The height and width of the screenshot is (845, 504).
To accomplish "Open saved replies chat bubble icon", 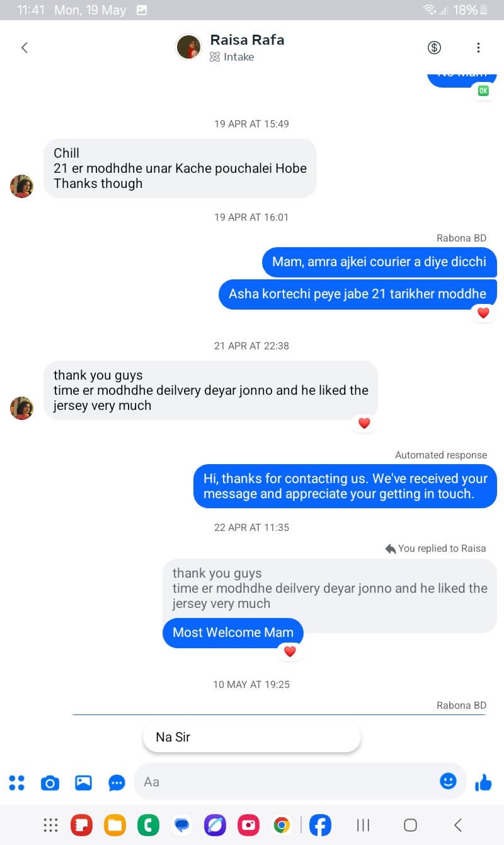I will (x=117, y=783).
